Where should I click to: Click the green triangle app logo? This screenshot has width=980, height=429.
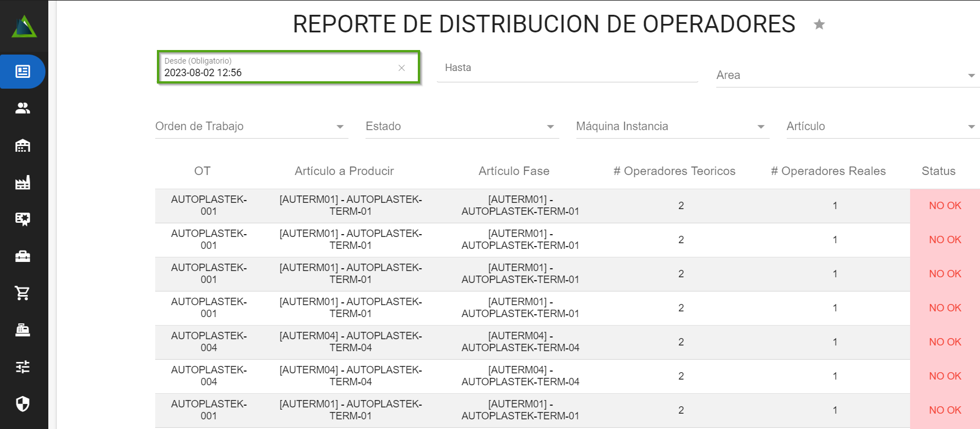click(24, 27)
